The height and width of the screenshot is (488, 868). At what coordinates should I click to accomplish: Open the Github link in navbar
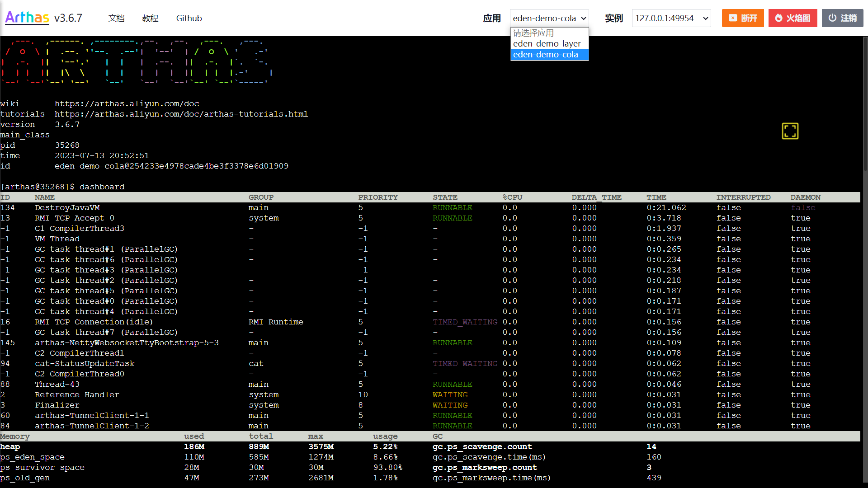point(189,18)
